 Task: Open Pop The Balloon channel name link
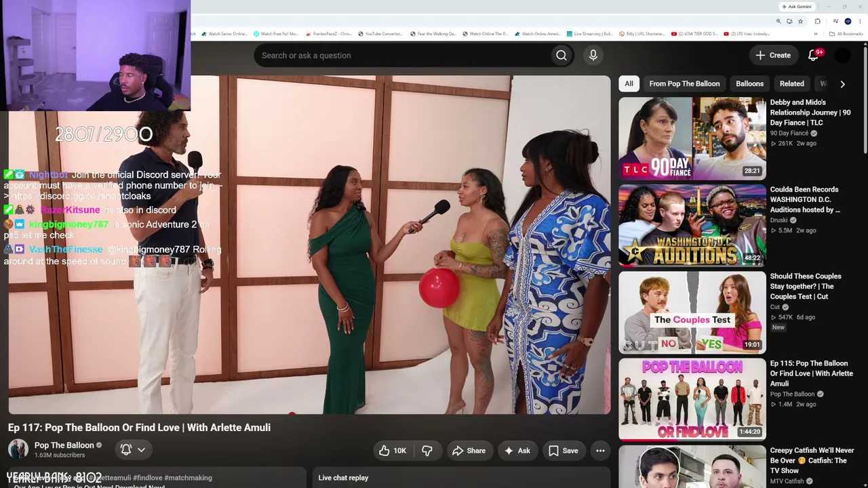[64, 445]
